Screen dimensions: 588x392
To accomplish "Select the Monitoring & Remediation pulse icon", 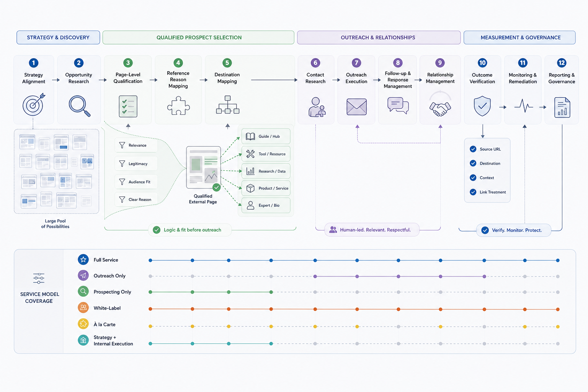I will point(523,106).
